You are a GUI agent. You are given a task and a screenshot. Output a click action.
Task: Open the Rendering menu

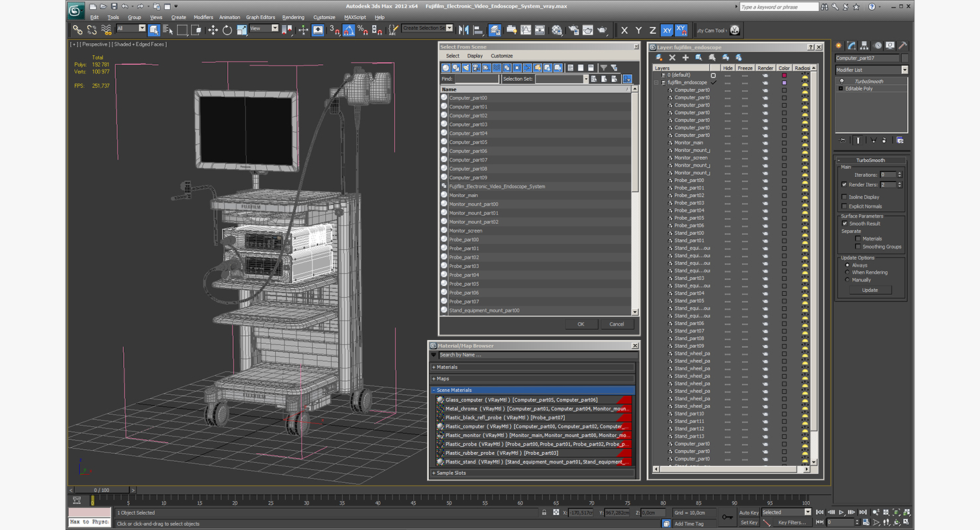coord(293,17)
